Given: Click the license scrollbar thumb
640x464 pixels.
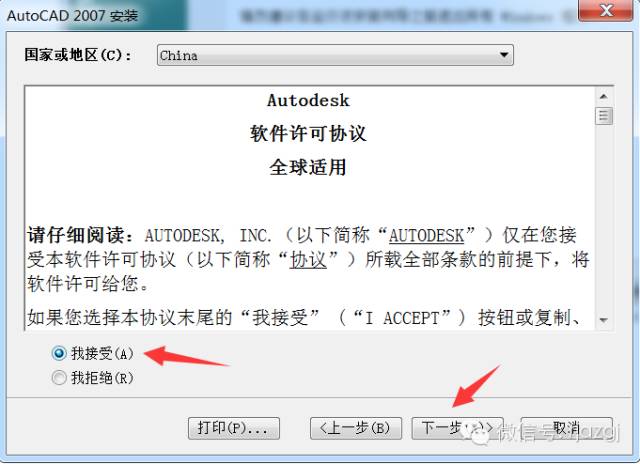Looking at the screenshot, I should 604,116.
